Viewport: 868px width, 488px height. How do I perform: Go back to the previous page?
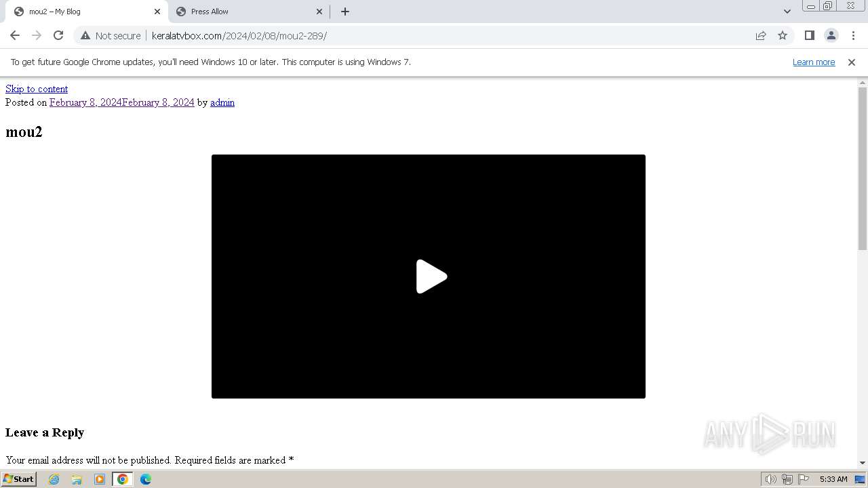pyautogui.click(x=15, y=35)
